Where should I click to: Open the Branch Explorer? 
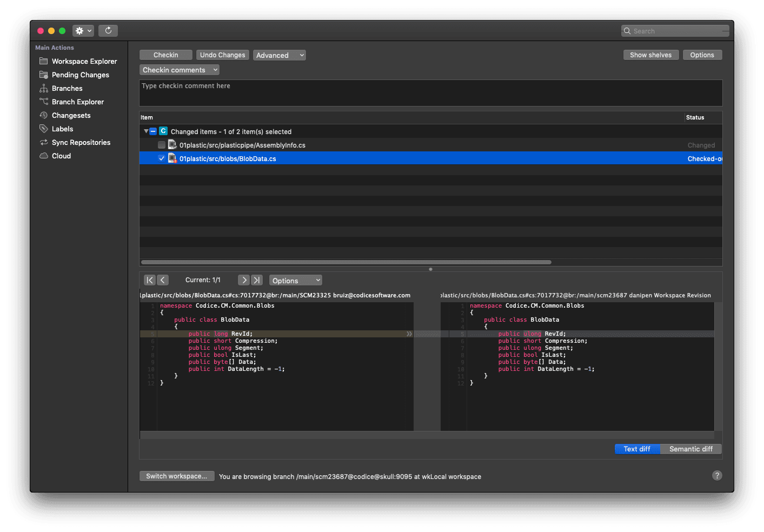click(77, 102)
